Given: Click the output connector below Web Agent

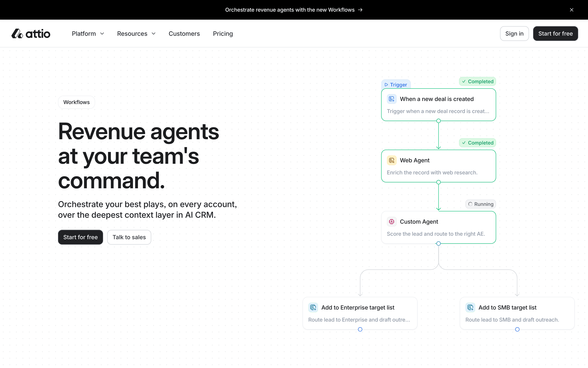Looking at the screenshot, I should [x=439, y=182].
